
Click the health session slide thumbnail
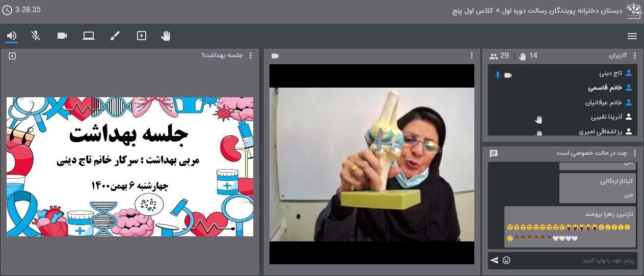pos(130,167)
